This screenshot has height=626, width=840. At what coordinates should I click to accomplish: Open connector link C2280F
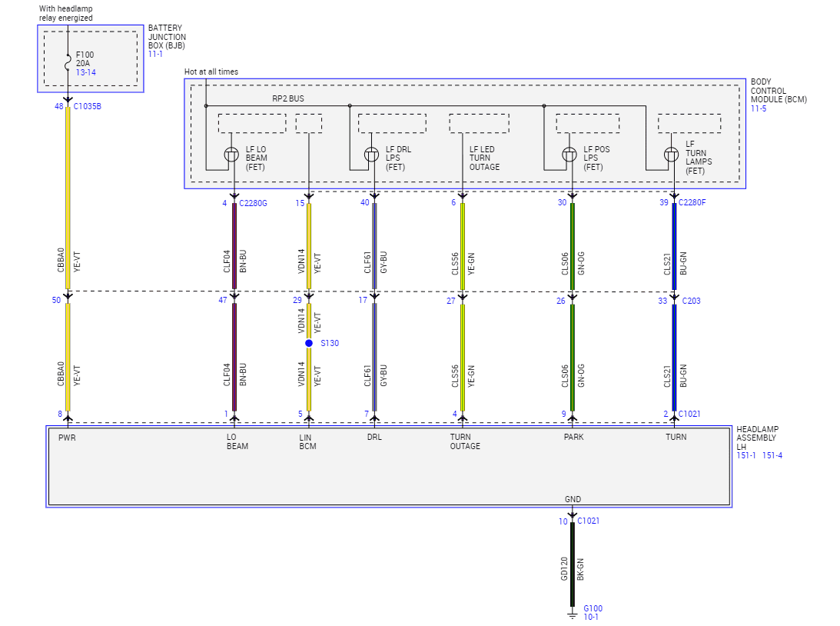click(x=692, y=202)
